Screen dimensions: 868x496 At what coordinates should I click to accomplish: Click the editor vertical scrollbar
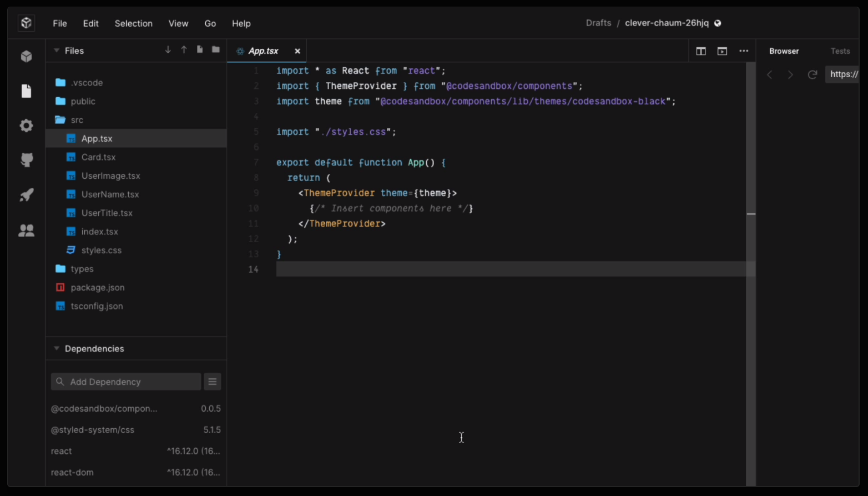coord(751,274)
